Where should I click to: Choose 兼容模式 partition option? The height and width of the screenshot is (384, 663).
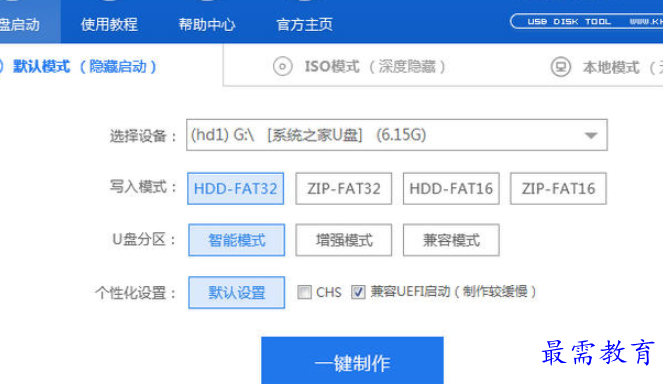click(x=451, y=240)
